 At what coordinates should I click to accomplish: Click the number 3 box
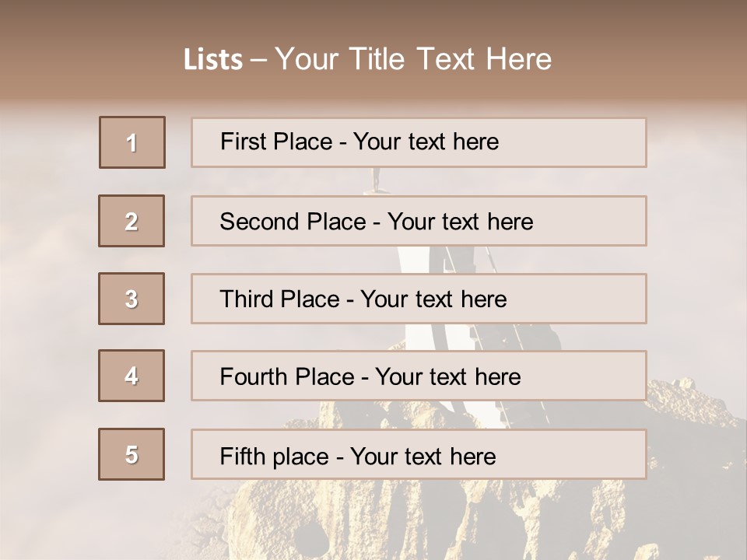click(x=132, y=299)
